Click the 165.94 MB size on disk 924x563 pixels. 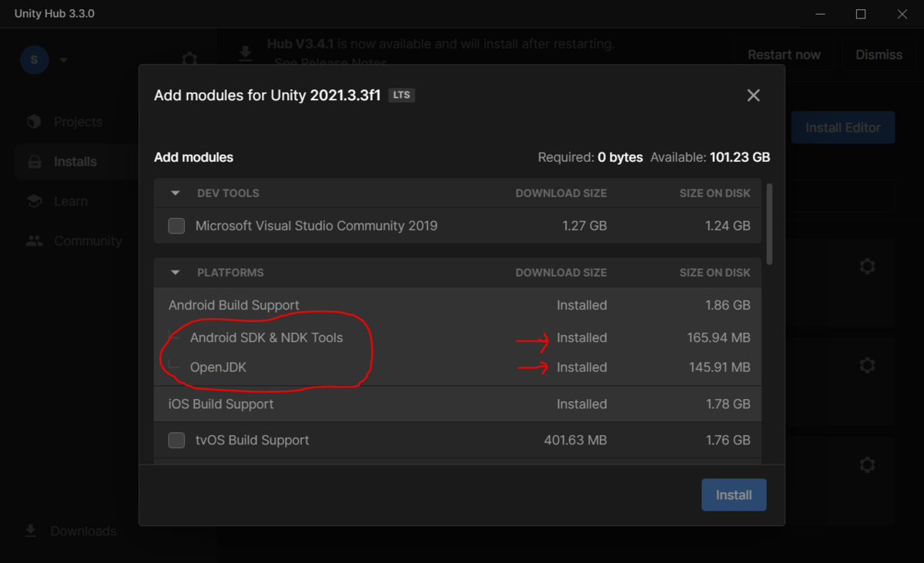pos(718,337)
